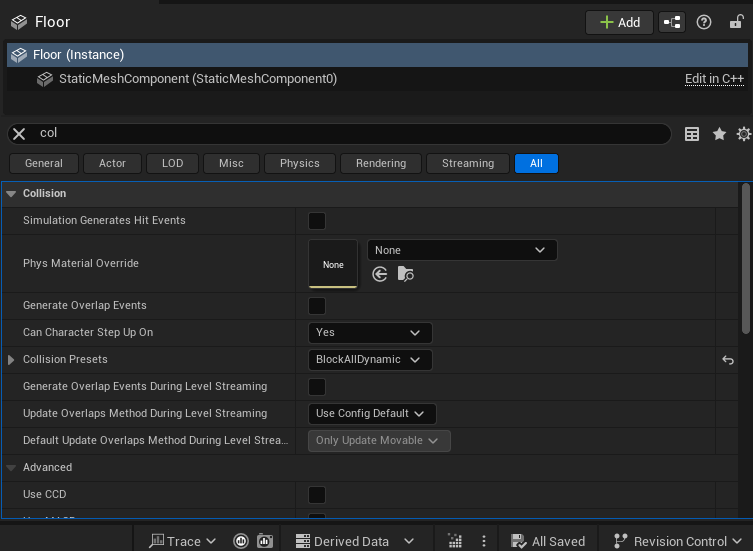Browse to asset in Content Browser icon
753x551 pixels.
pyautogui.click(x=406, y=274)
